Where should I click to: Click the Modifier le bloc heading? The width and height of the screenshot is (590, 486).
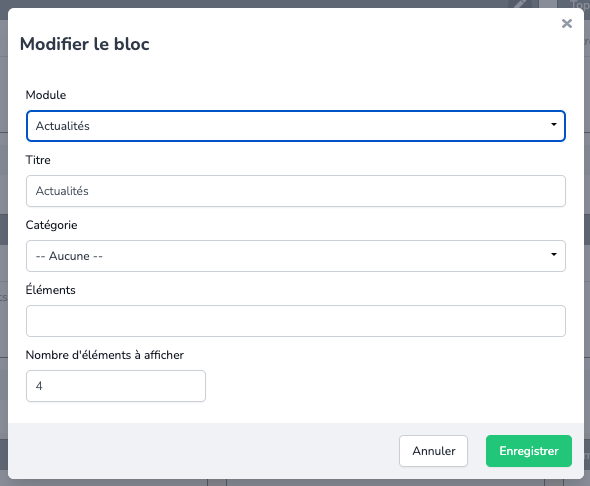[x=85, y=44]
